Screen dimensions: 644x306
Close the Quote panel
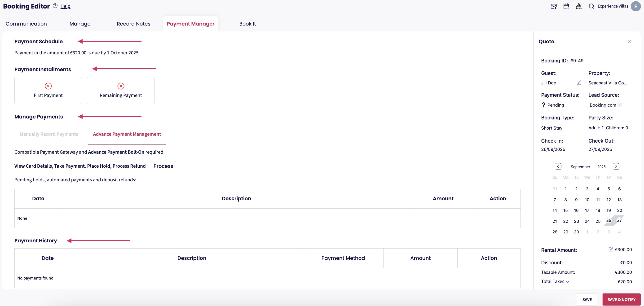click(x=629, y=42)
